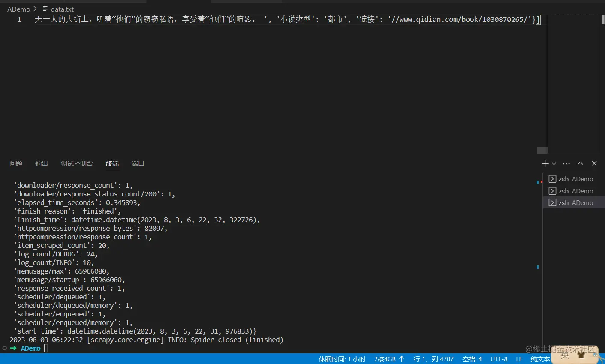The width and height of the screenshot is (605, 364).
Task: Create a new terminal with plus icon
Action: point(545,163)
